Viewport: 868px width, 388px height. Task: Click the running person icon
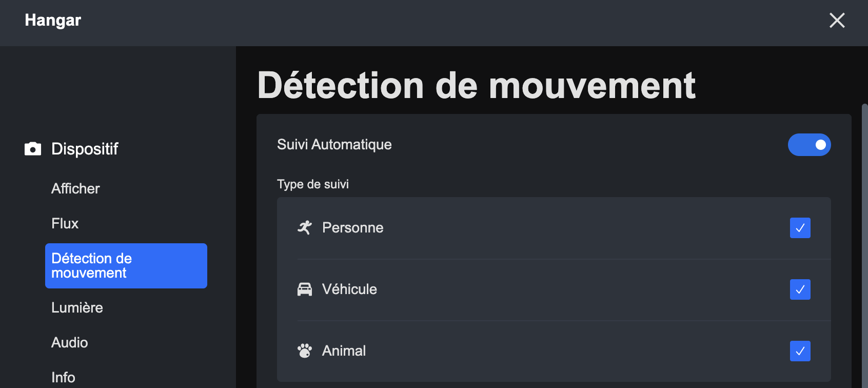coord(305,228)
